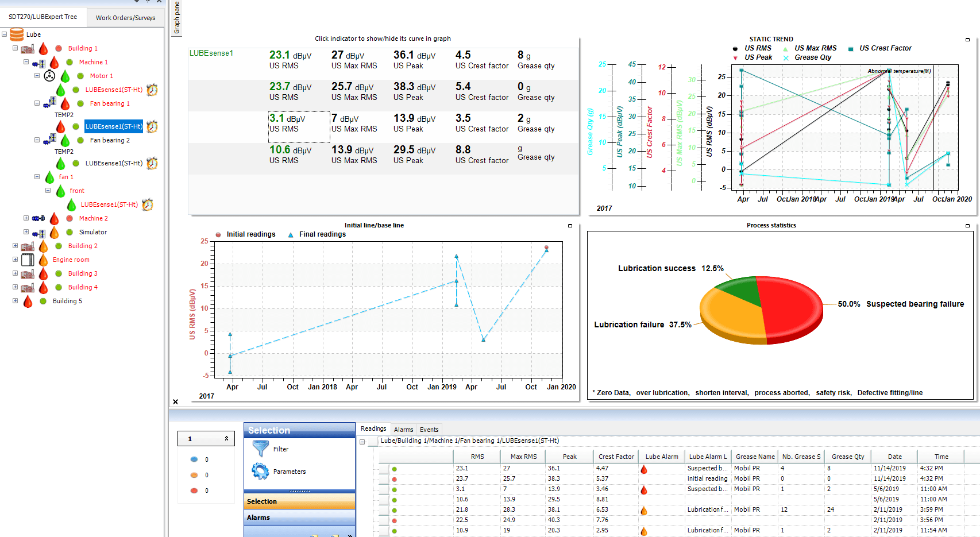Expand the Machine 2 tree node
The height and width of the screenshot is (537, 980).
point(26,218)
